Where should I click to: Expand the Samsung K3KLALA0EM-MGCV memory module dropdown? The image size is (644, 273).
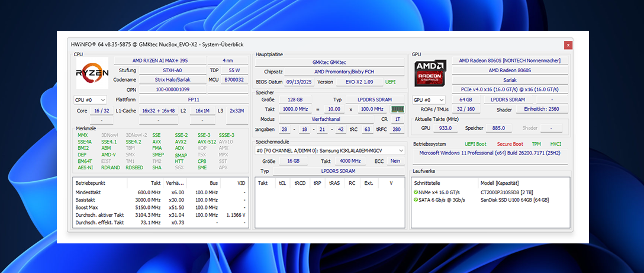point(330,150)
